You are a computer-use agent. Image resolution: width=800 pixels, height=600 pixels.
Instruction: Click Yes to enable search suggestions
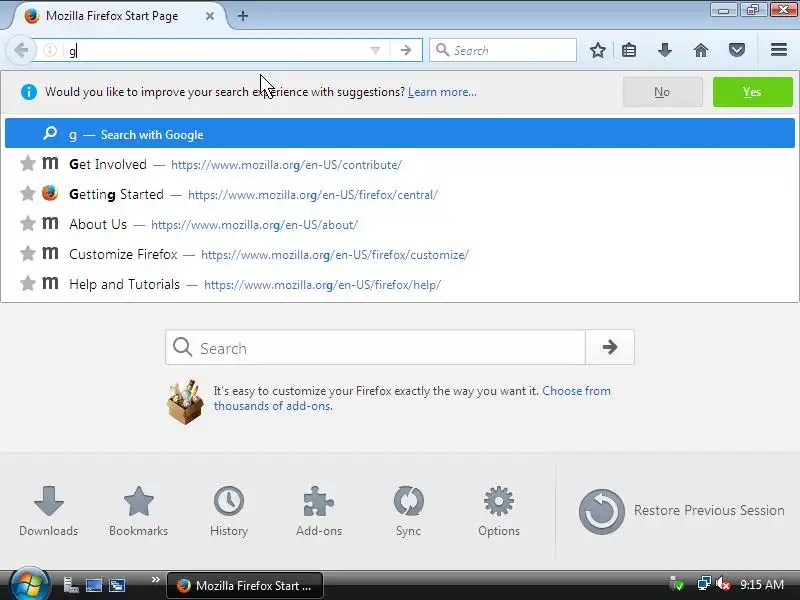(x=753, y=92)
